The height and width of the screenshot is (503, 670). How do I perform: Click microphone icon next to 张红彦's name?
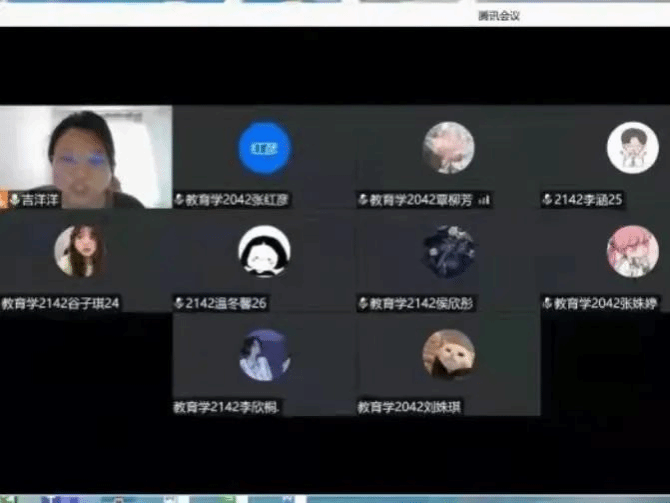[180, 200]
